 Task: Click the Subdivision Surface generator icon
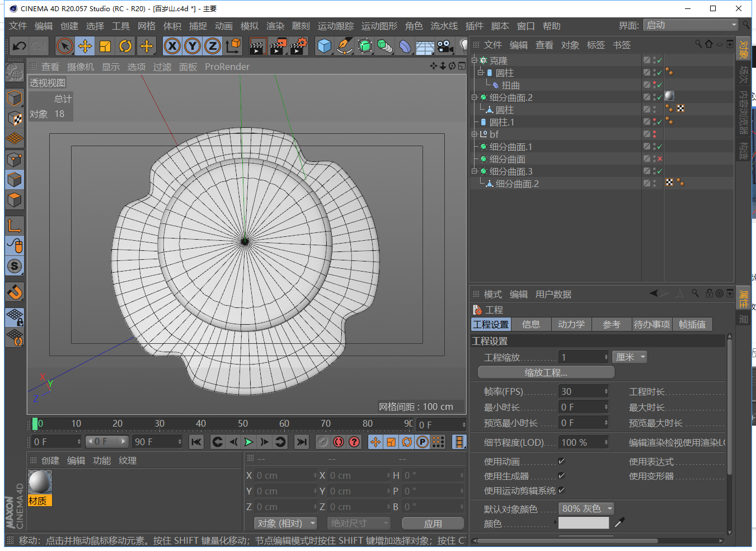pos(365,46)
